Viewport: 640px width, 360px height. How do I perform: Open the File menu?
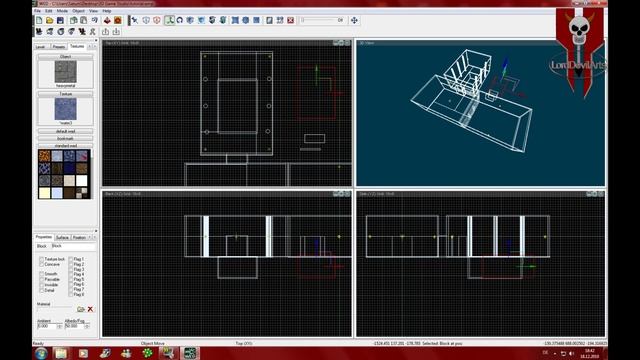click(x=37, y=11)
